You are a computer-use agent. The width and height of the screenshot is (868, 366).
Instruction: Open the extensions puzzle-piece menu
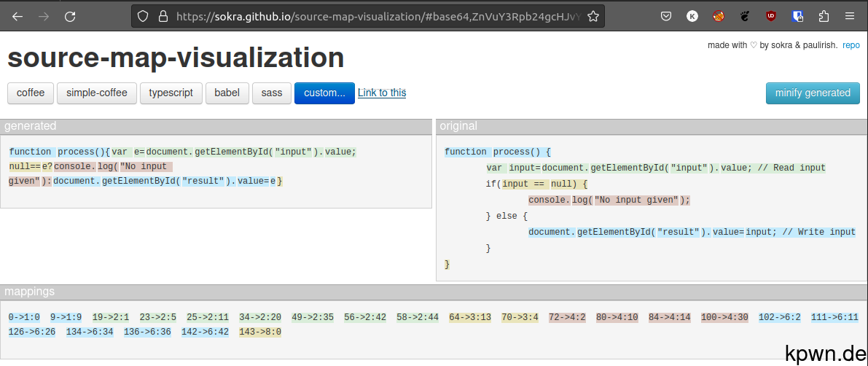(x=823, y=16)
